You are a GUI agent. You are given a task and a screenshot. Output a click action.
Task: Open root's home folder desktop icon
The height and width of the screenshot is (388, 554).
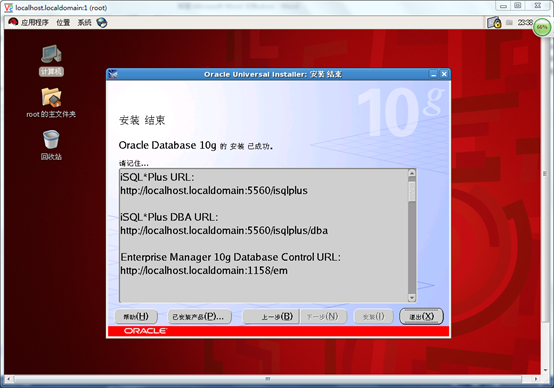[51, 102]
